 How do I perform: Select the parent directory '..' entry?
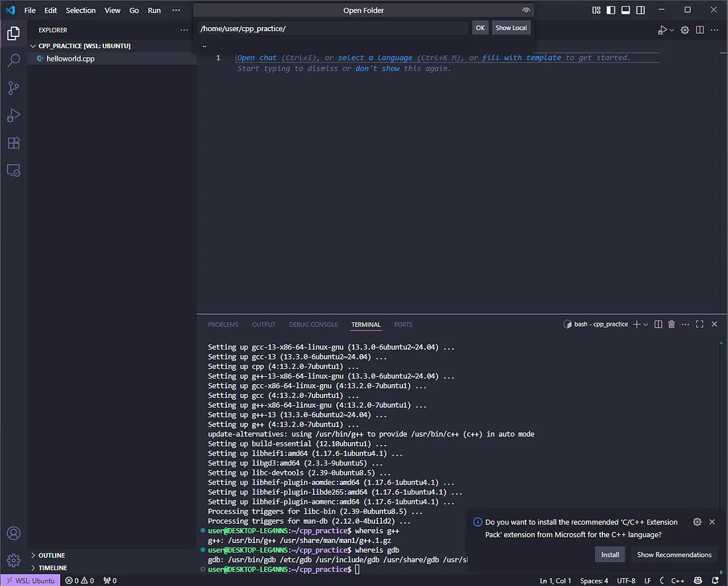[x=364, y=46]
